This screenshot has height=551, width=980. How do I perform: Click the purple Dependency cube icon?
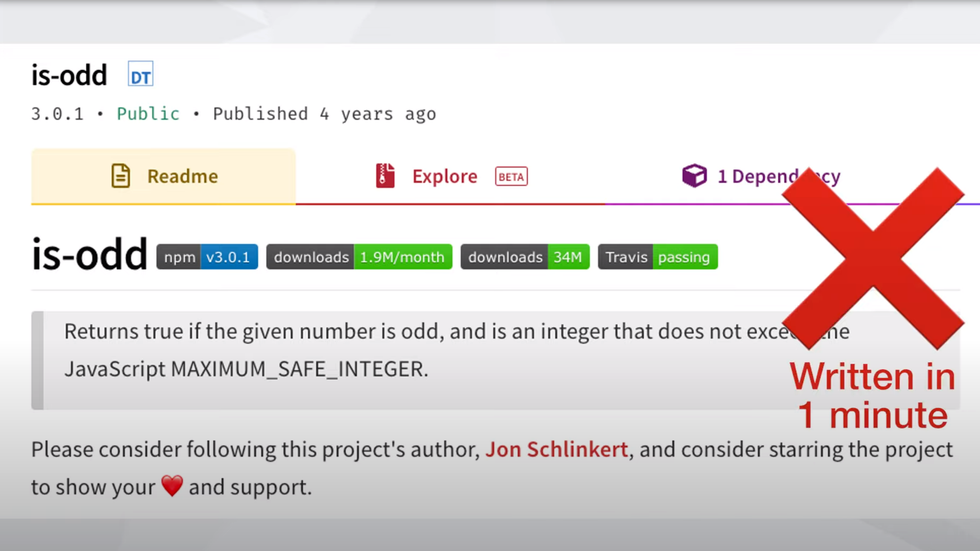[694, 176]
